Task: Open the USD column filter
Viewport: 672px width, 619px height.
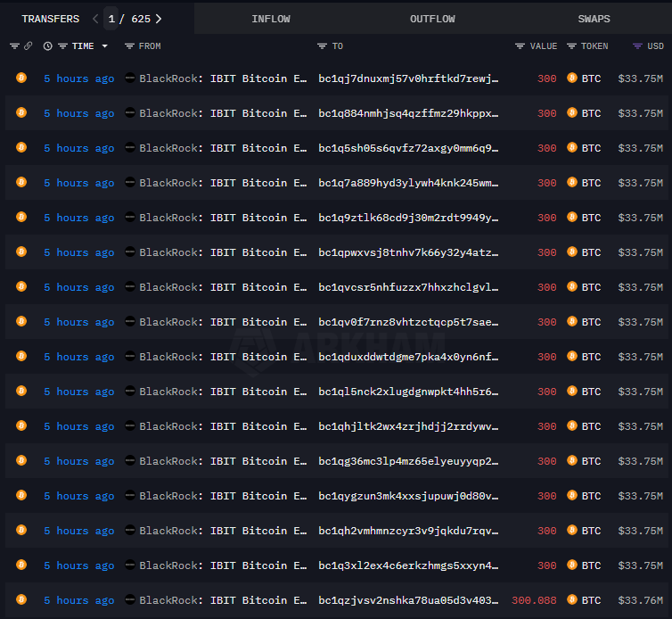Action: tap(638, 45)
